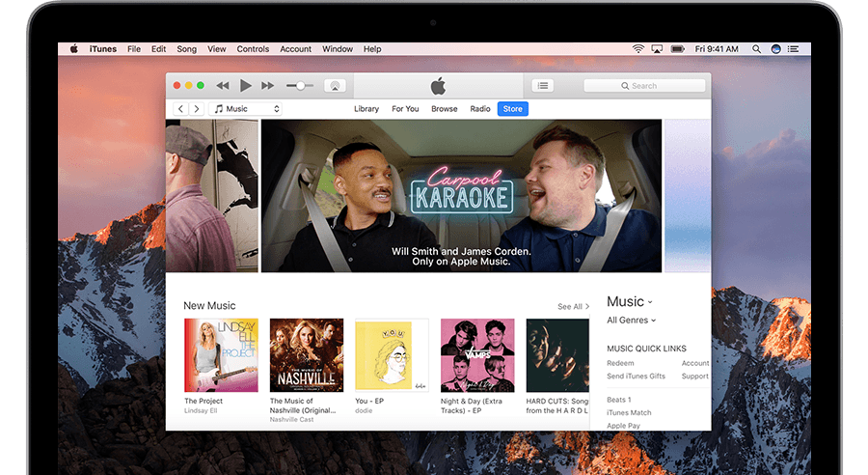
Task: Click The Project album title
Action: (x=203, y=401)
